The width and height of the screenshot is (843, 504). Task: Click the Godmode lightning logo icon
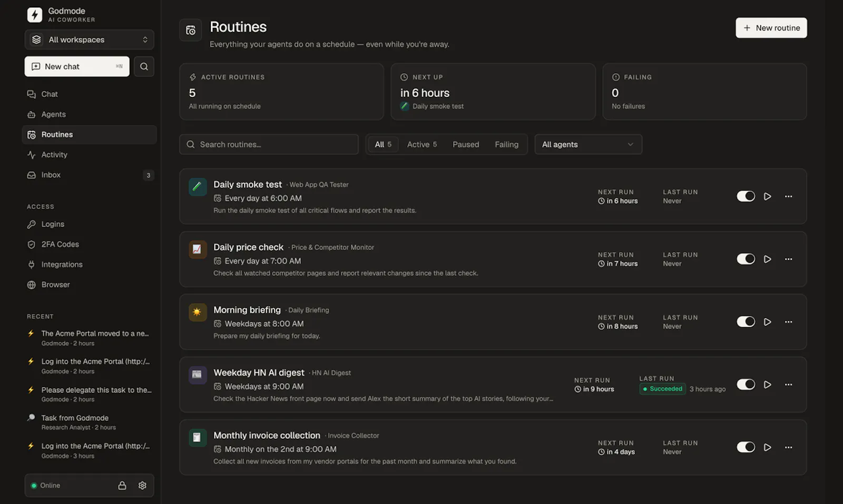click(35, 15)
